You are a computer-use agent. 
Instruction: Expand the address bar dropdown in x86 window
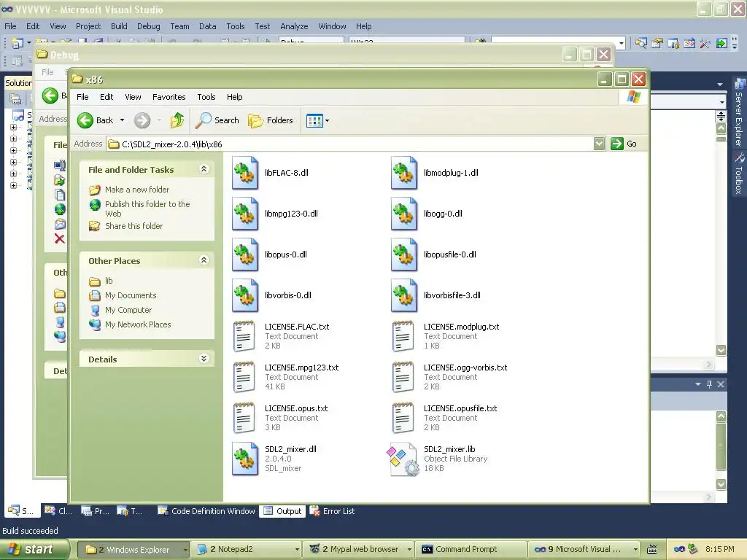(600, 144)
